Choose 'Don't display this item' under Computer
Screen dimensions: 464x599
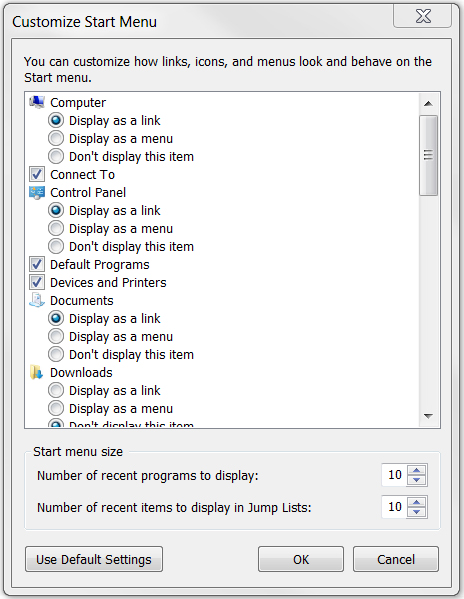56,157
